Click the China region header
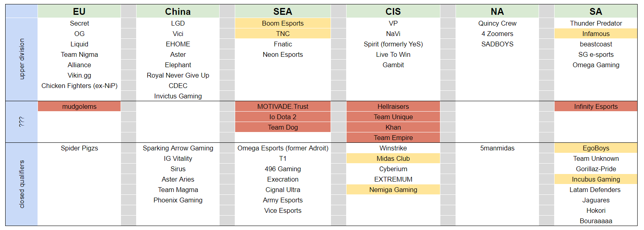Image resolution: width=644 pixels, height=230 pixels. pos(178,12)
